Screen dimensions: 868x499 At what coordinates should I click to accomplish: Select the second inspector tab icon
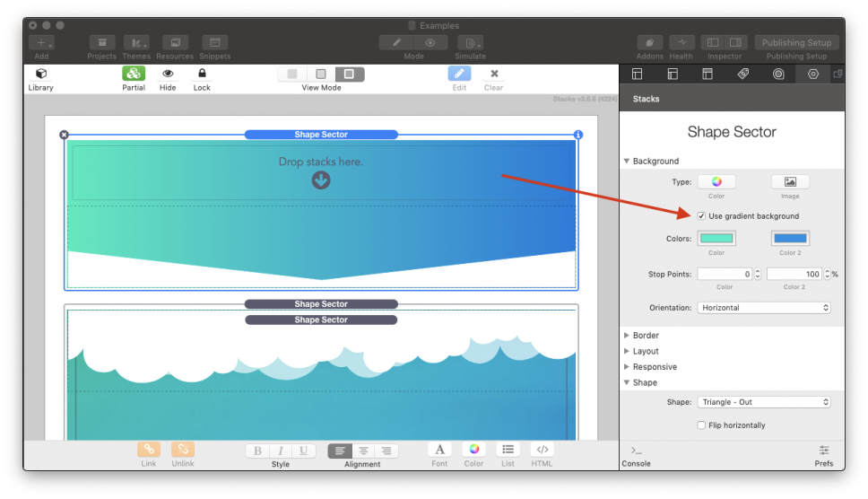click(x=673, y=74)
